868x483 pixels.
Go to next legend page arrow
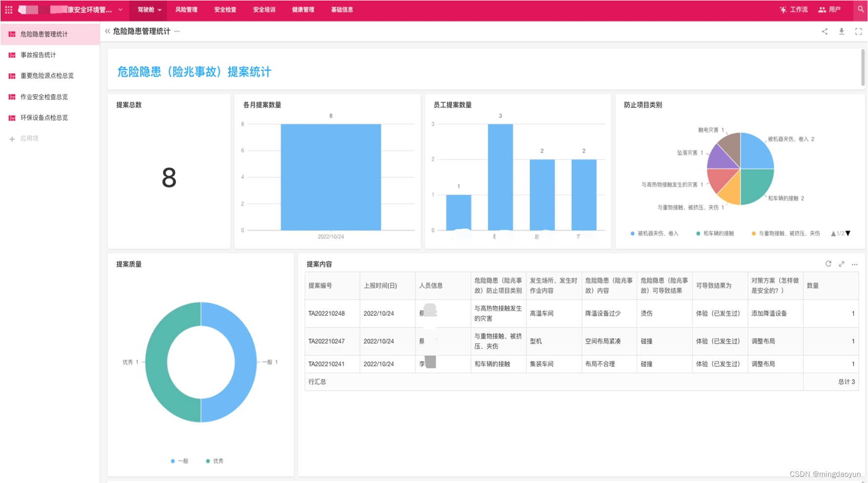[848, 233]
